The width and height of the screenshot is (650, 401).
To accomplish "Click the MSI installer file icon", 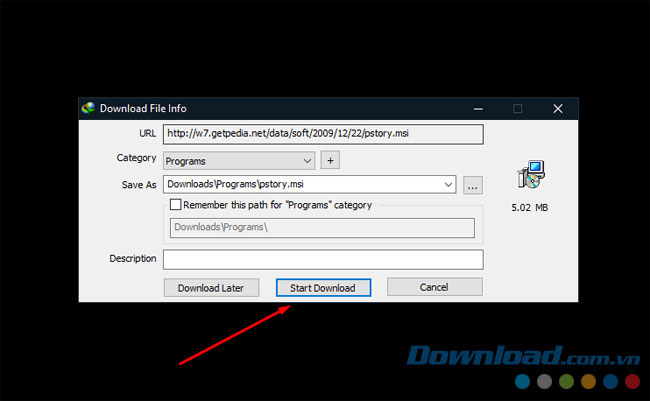I will [527, 176].
